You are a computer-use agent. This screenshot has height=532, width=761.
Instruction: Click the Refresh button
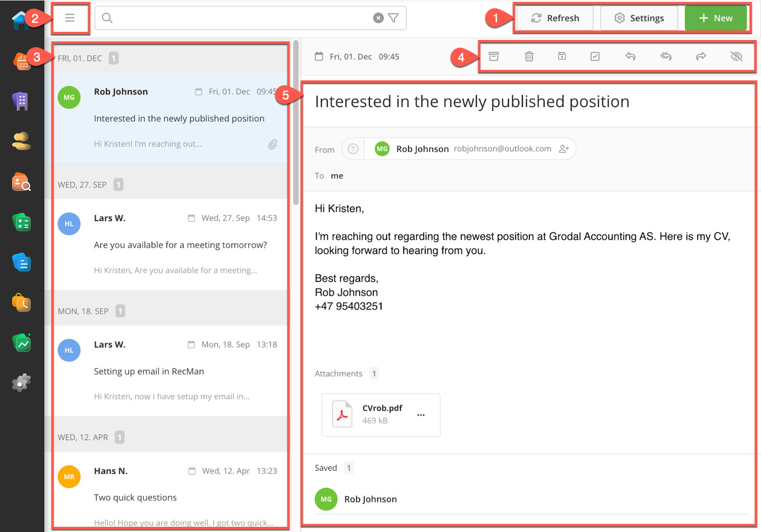(x=555, y=18)
